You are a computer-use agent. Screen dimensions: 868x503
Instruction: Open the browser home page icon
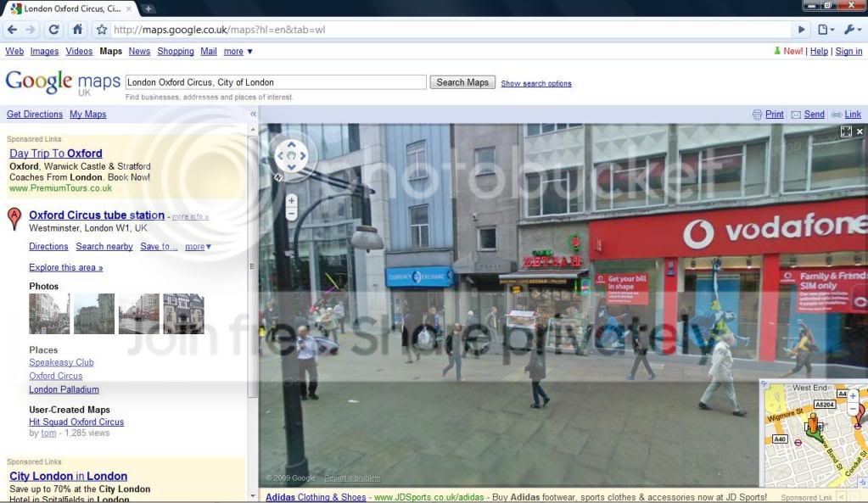coord(77,30)
